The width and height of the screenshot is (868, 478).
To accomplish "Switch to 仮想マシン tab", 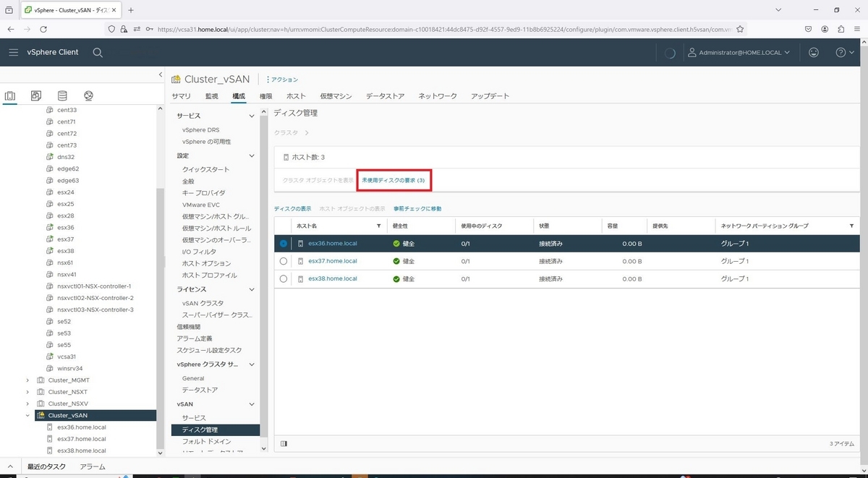I will coord(336,96).
